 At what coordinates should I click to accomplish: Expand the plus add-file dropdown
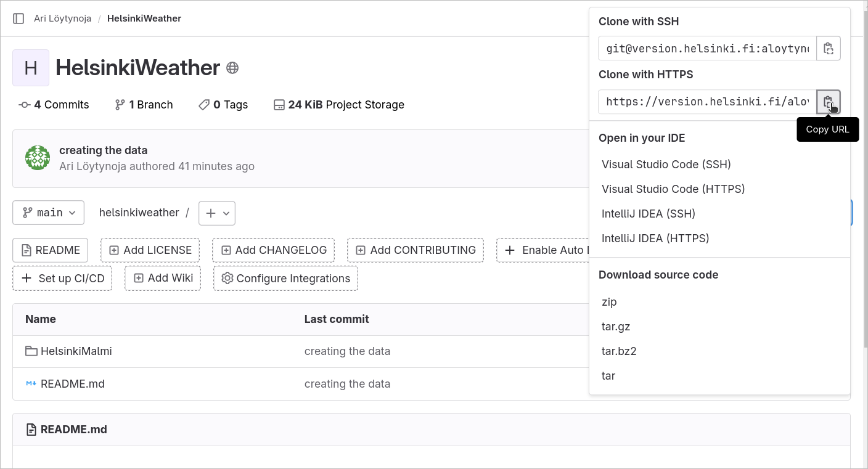pyautogui.click(x=217, y=213)
